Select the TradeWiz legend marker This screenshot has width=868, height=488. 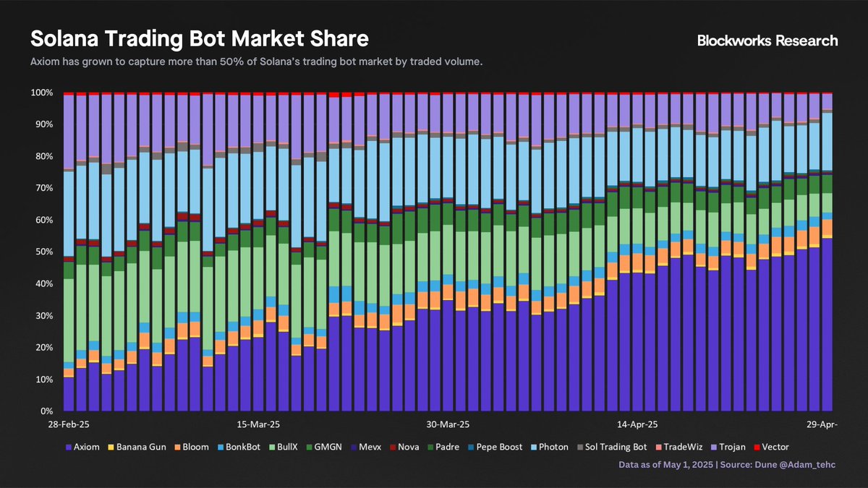pyautogui.click(x=658, y=448)
